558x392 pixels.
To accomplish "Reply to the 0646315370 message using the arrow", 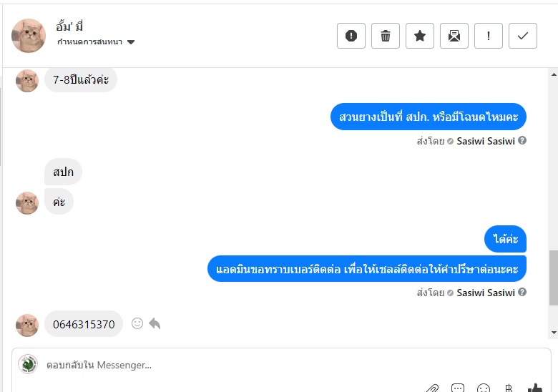I will click(155, 323).
